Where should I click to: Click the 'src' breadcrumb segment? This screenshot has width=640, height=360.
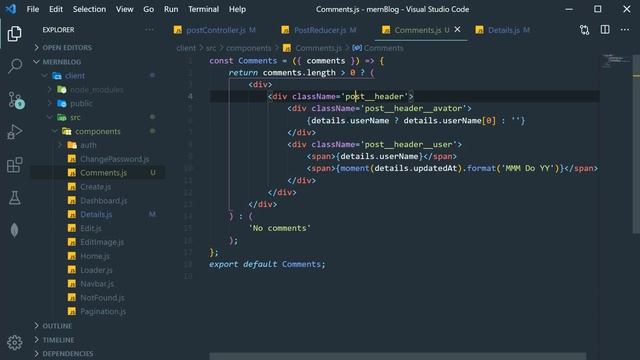211,48
